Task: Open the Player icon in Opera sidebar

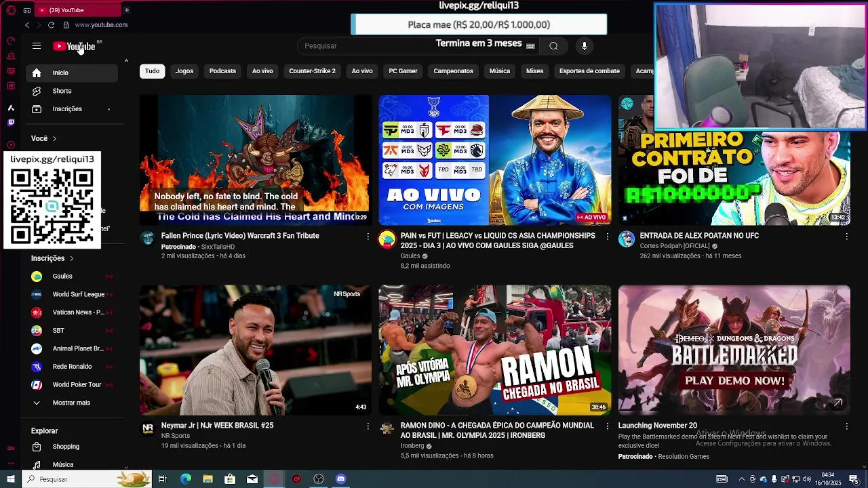Action: point(11,145)
